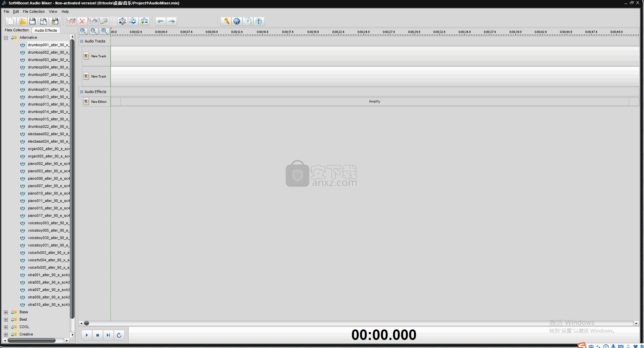Click the add track icon with green plus
This screenshot has height=348, width=644.
(x=104, y=21)
